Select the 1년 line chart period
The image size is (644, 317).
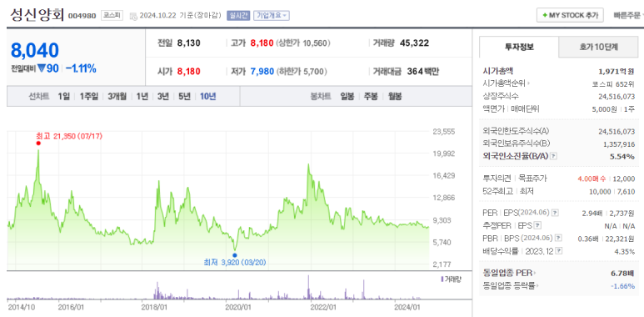coord(142,97)
